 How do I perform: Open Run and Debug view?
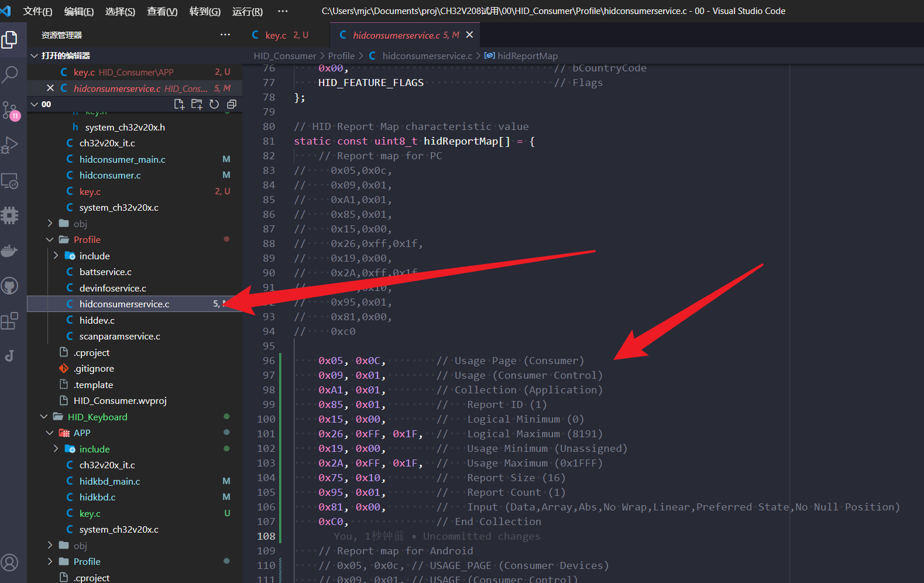tap(10, 145)
